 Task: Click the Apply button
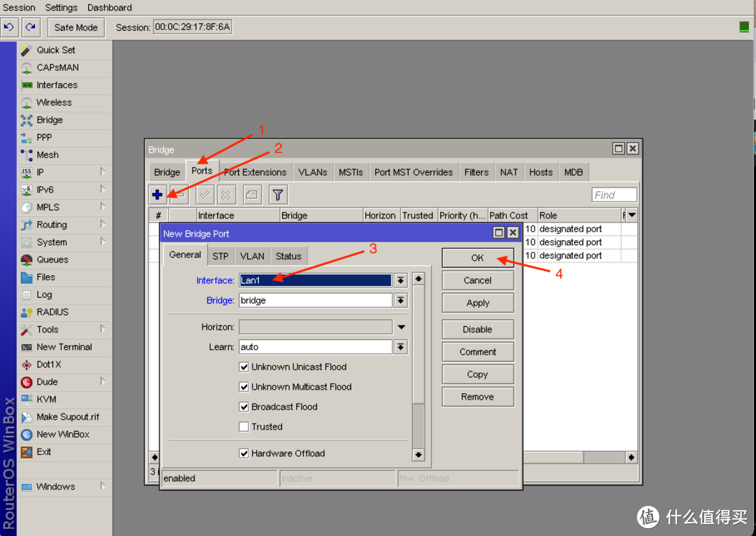pos(477,303)
